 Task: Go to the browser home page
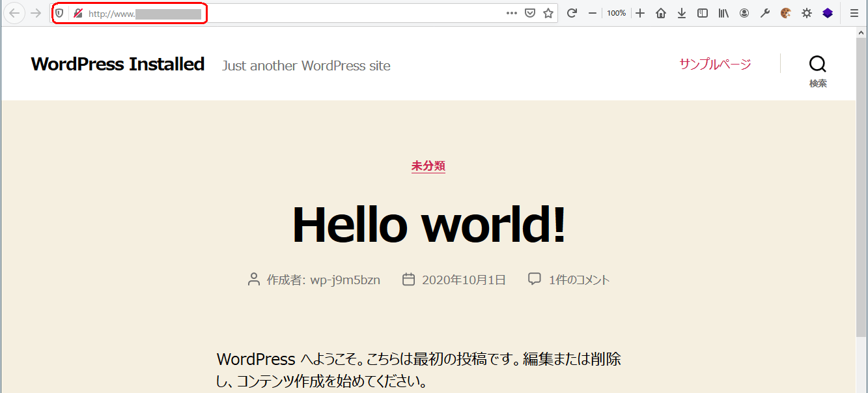click(x=661, y=13)
